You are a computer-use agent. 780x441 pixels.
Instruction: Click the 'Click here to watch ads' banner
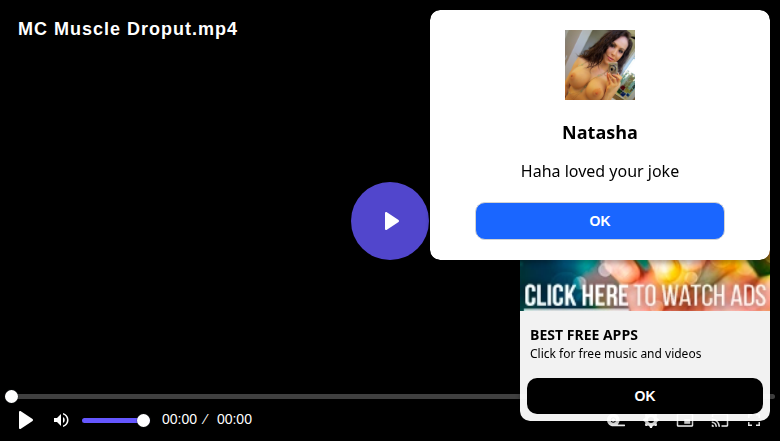tap(645, 285)
